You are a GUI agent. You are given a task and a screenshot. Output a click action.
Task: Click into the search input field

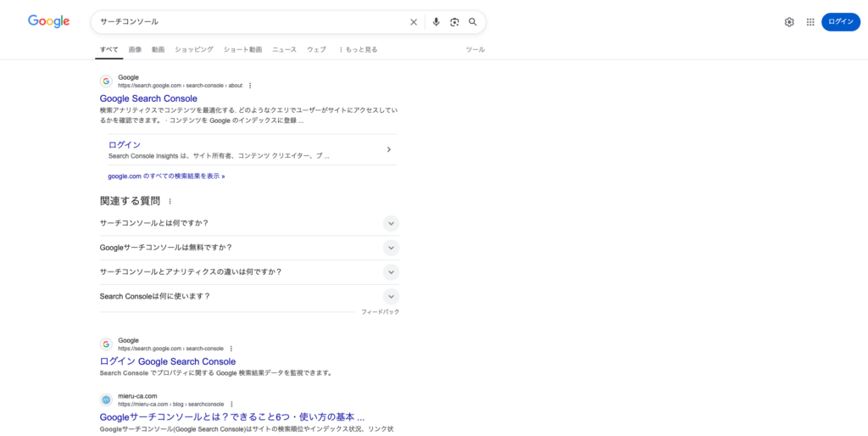[252, 22]
